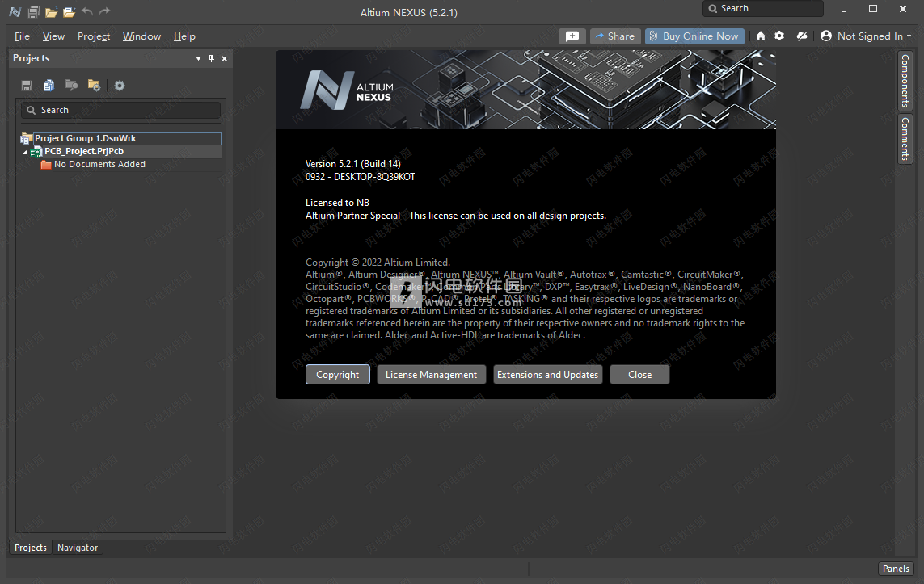
Task: Click the Copyright button
Action: (338, 375)
